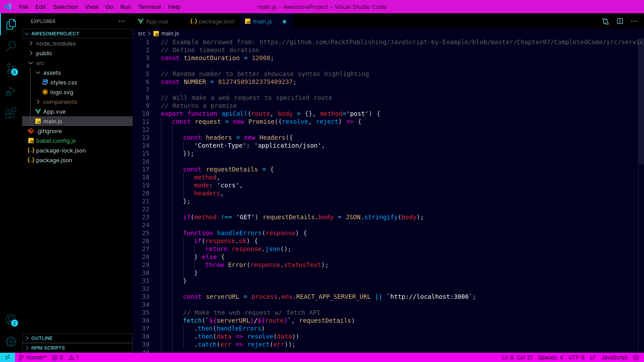Open the Selection menu
The width and height of the screenshot is (644, 362).
pyautogui.click(x=65, y=7)
